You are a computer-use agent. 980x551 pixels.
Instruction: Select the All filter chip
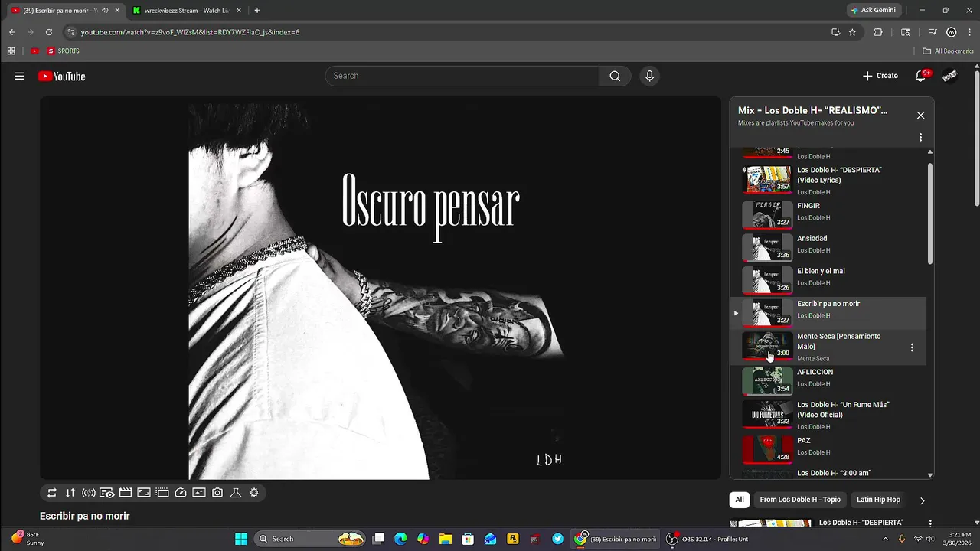click(x=740, y=500)
